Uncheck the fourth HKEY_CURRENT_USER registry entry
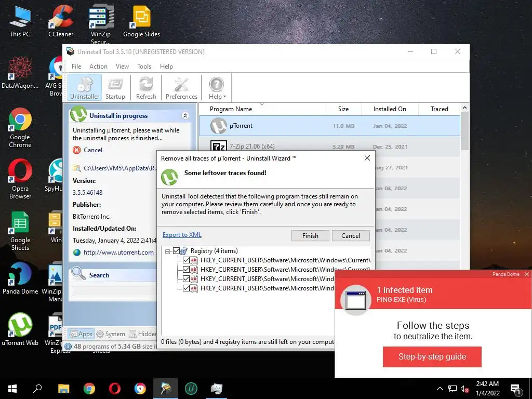The height and width of the screenshot is (399, 532). click(186, 288)
